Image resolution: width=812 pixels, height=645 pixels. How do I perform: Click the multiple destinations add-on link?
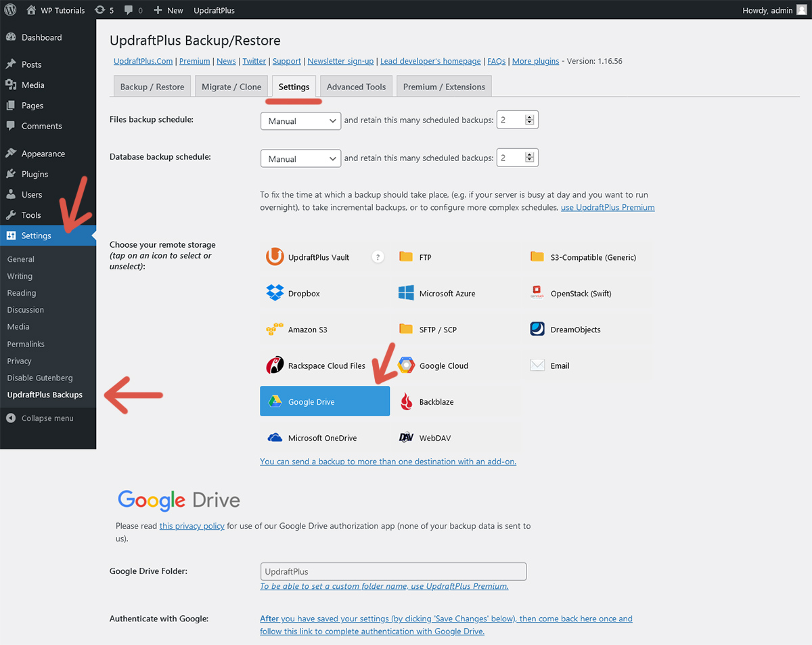pos(388,462)
